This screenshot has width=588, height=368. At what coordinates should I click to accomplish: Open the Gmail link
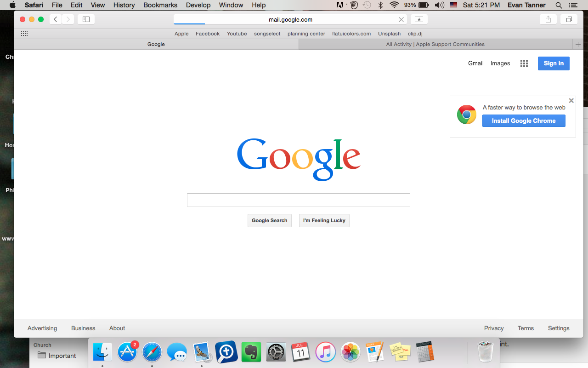[x=476, y=63]
